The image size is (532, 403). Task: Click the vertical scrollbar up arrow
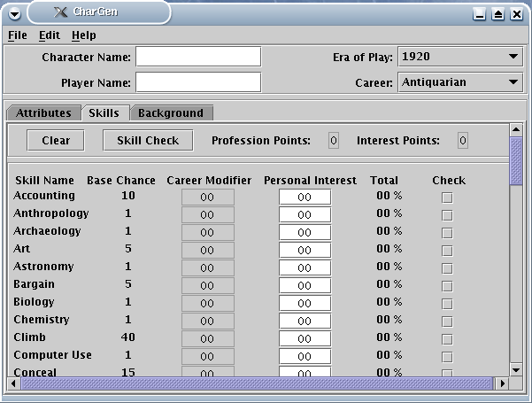[516, 129]
